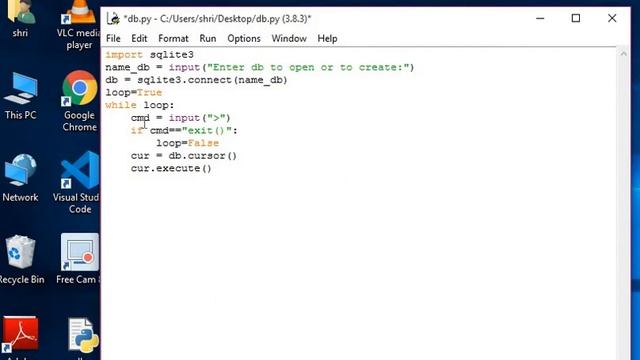Click the 'cur = db.cursor()' line
This screenshot has height=360, width=640.
pos(184,156)
